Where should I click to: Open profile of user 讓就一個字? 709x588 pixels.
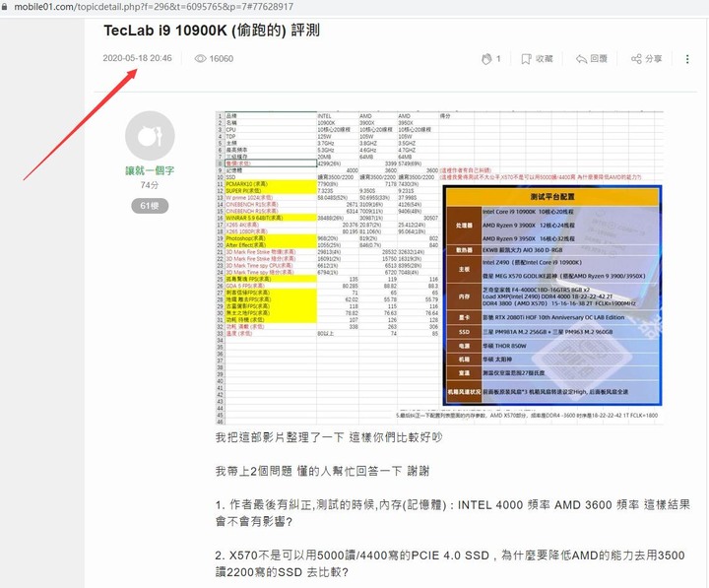click(x=150, y=170)
